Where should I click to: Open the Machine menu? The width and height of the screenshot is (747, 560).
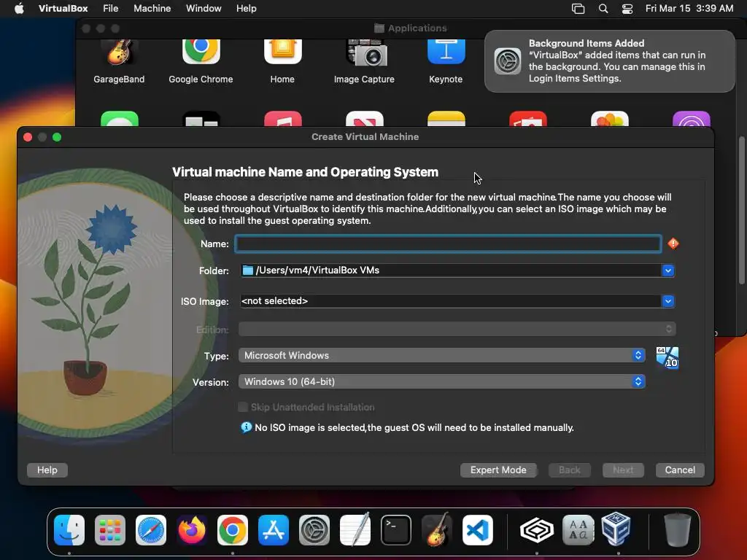(152, 9)
